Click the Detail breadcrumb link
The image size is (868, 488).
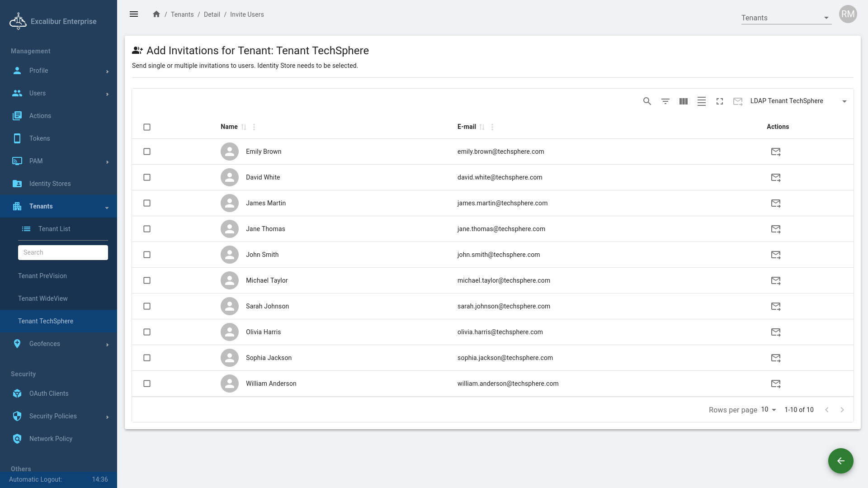point(212,14)
